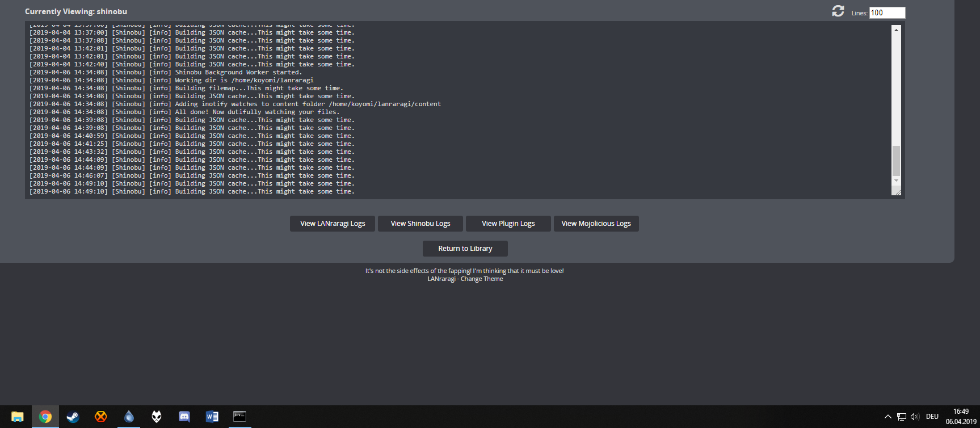The height and width of the screenshot is (428, 980).
Task: Click Return to Library button
Action: 465,249
